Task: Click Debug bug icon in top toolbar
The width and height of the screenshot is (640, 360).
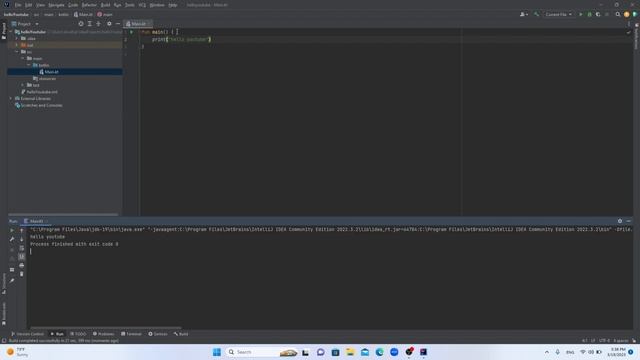Action: coord(589,14)
